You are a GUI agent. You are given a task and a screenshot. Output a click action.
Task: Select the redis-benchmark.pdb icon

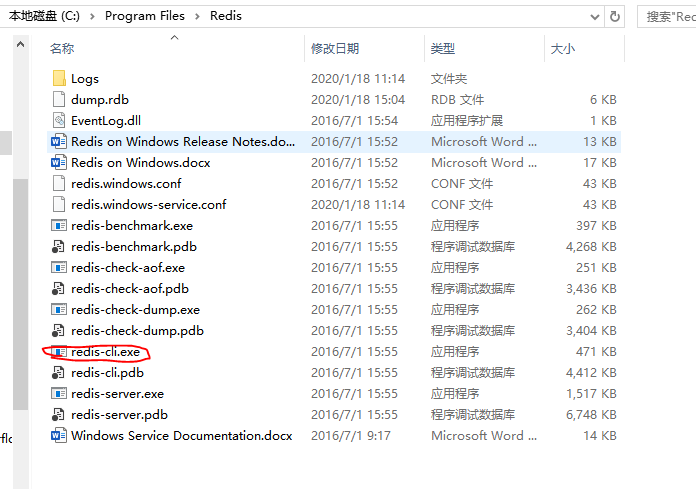[x=58, y=247]
